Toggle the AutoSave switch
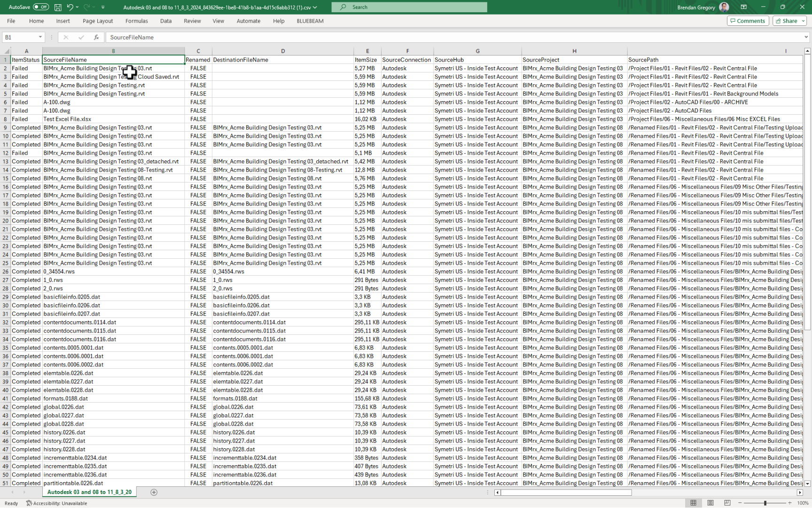The width and height of the screenshot is (812, 508). click(x=41, y=7)
